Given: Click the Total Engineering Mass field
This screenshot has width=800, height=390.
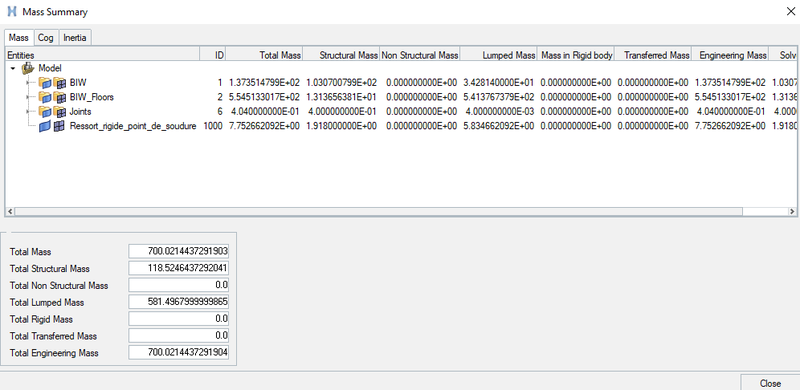Looking at the screenshot, I should coord(179,353).
